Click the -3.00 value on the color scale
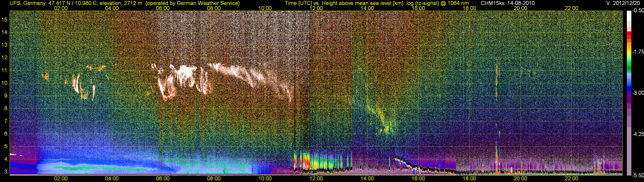The height and width of the screenshot is (182, 644). pyautogui.click(x=638, y=93)
